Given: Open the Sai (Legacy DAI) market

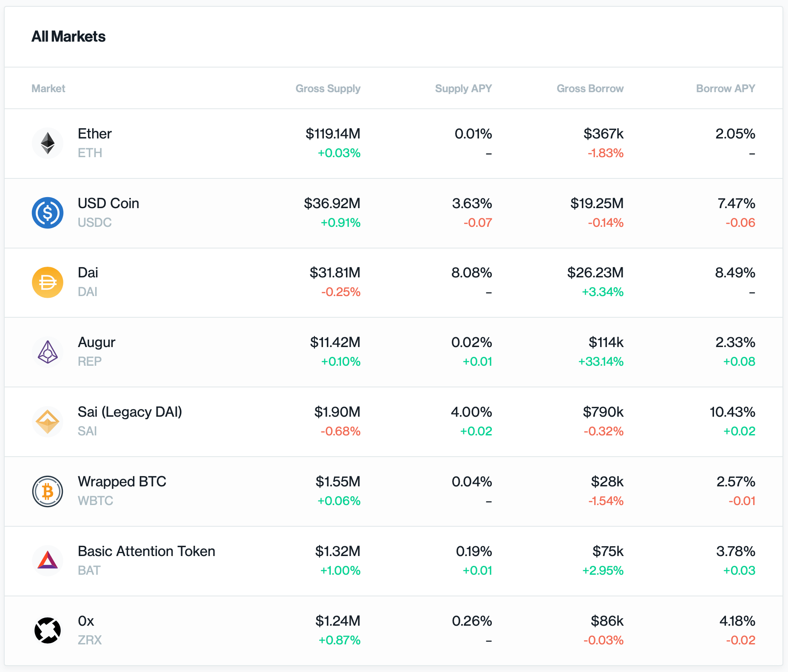Looking at the screenshot, I should (x=130, y=412).
